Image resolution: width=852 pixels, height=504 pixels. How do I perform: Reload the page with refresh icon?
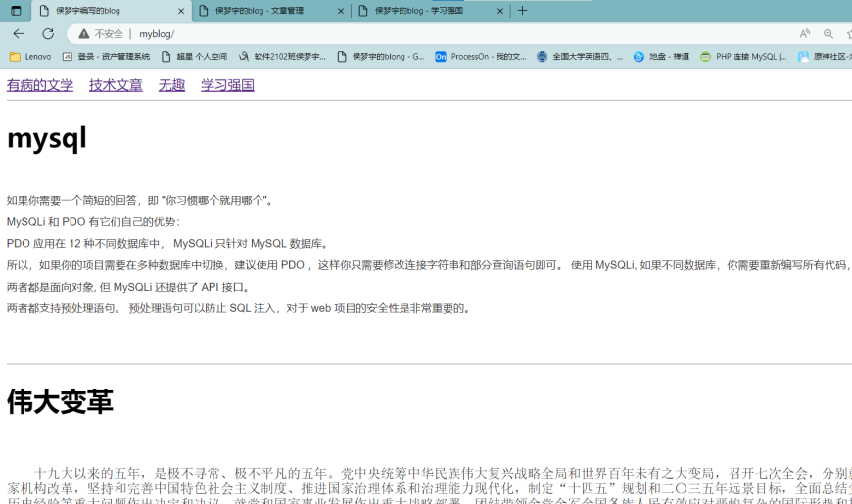[48, 33]
